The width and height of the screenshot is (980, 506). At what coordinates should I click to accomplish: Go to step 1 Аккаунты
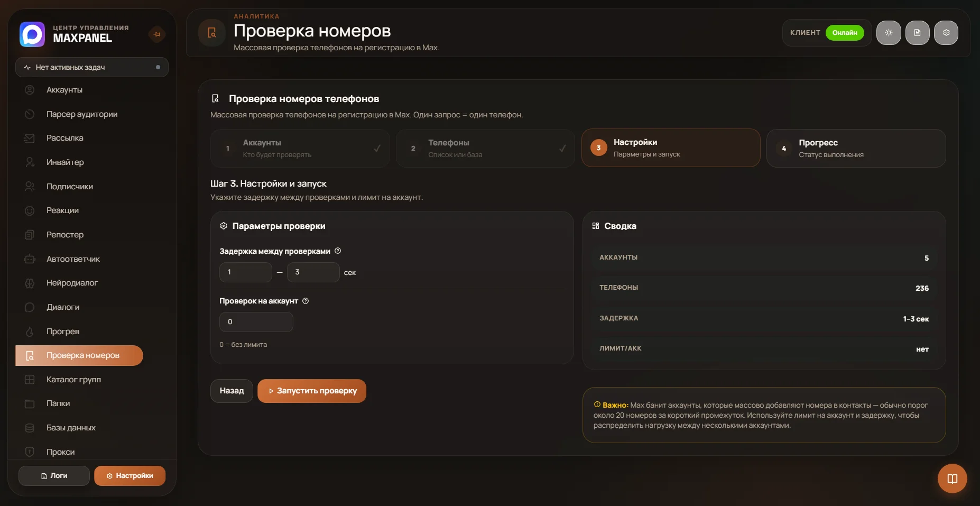pyautogui.click(x=300, y=149)
